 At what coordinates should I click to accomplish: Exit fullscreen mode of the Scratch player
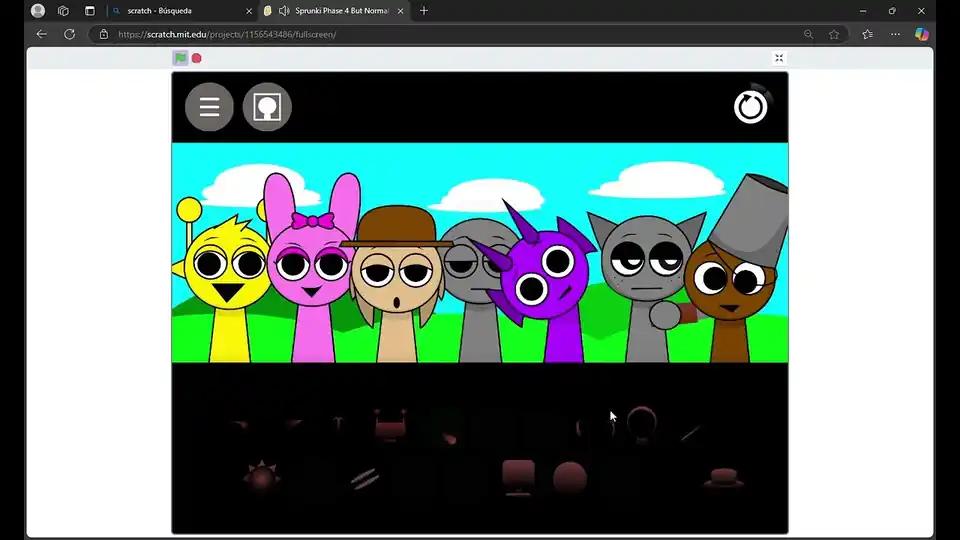coord(779,58)
